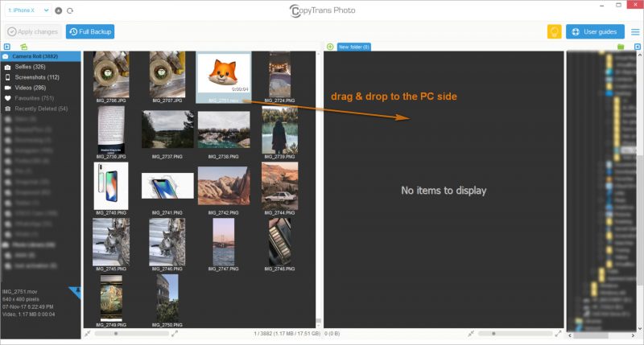Viewport: 644px width, 345px height.
Task: Click the Full Backup button
Action: tap(90, 31)
